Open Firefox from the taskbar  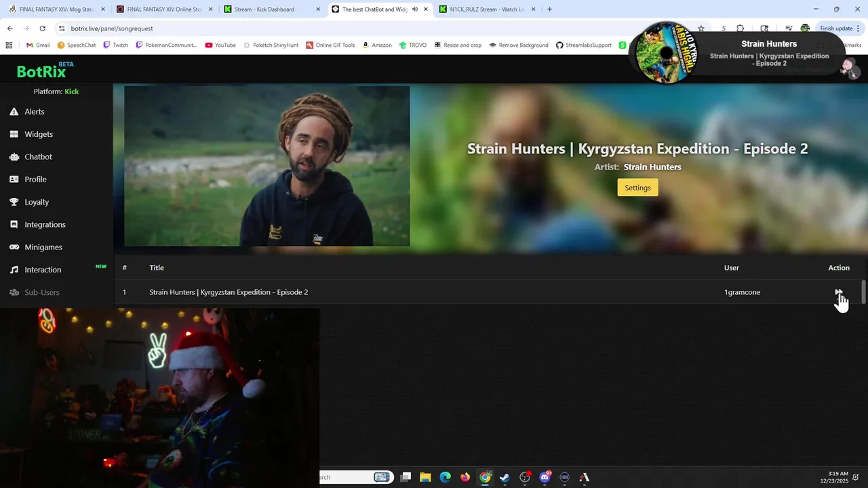465,477
